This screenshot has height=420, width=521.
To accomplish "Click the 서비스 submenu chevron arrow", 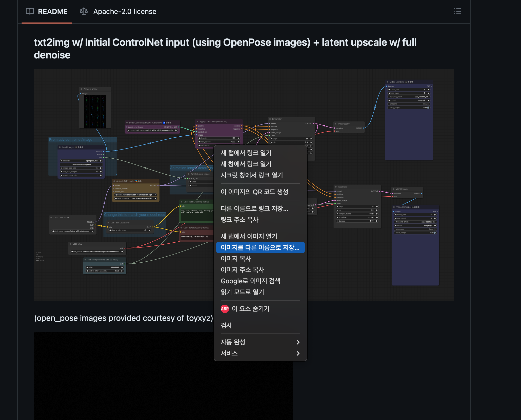I will click(298, 353).
